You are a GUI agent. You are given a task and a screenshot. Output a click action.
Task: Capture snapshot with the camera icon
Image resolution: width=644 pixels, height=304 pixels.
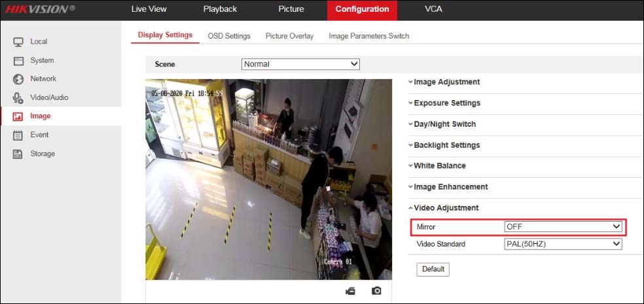[x=376, y=291]
